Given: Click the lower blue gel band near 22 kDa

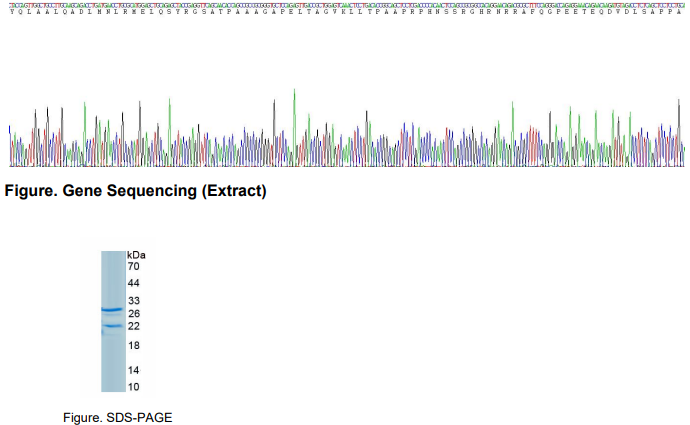Looking at the screenshot, I should coord(112,326).
